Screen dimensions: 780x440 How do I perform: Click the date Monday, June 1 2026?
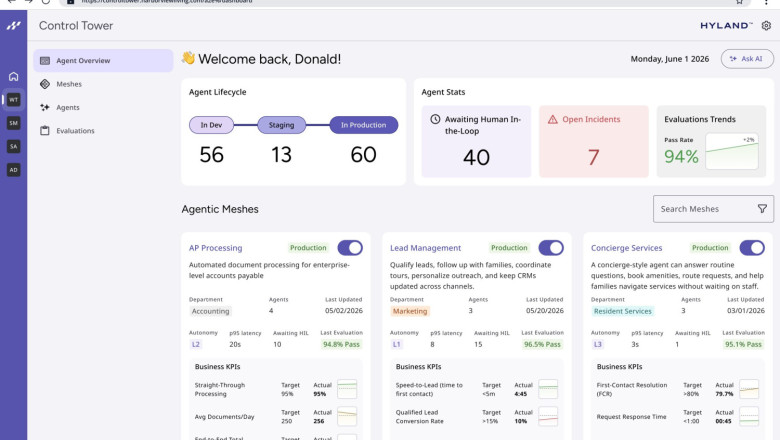pyautogui.click(x=670, y=59)
